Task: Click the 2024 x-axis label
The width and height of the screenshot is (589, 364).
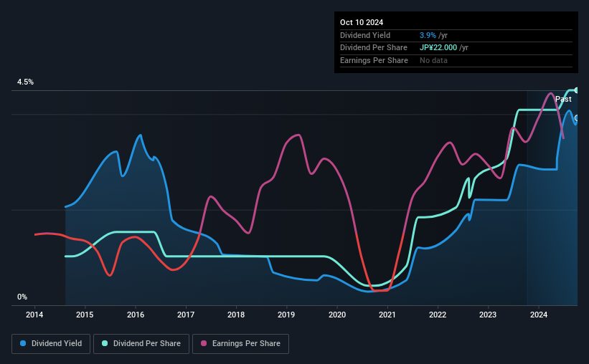Action: click(539, 315)
